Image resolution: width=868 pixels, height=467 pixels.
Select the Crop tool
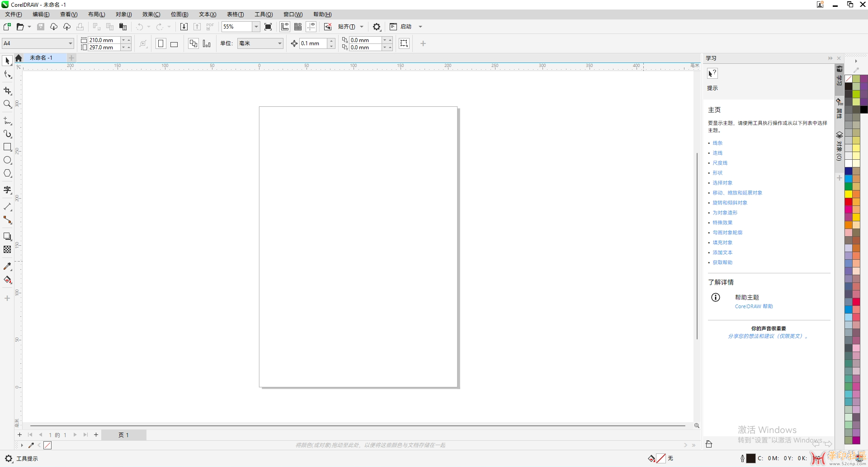(x=7, y=91)
